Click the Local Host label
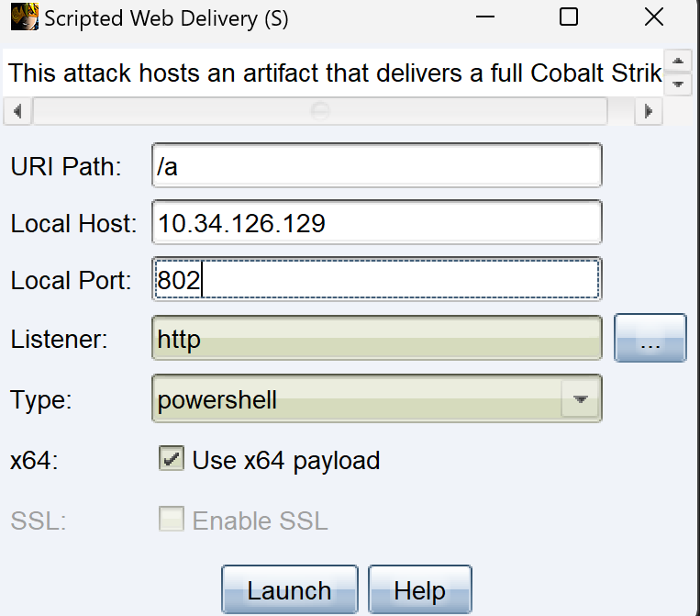This screenshot has width=700, height=616. (x=73, y=223)
